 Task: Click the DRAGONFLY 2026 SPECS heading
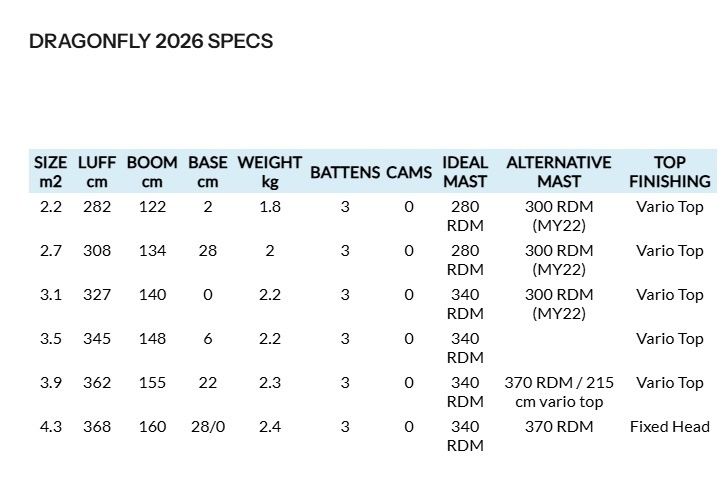151,41
